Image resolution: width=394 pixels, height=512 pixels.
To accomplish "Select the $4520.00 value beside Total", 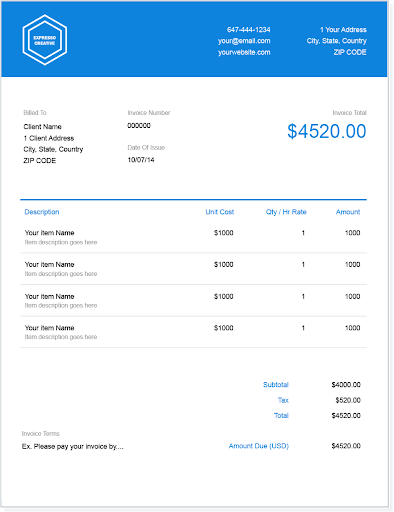I will point(346,415).
